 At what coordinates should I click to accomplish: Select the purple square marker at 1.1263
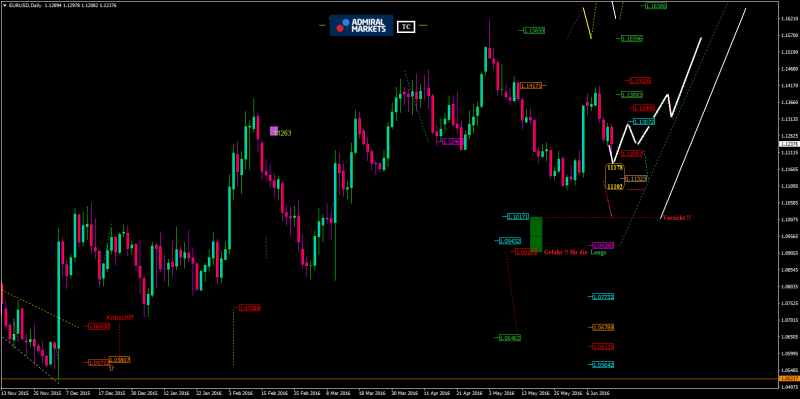pos(274,131)
